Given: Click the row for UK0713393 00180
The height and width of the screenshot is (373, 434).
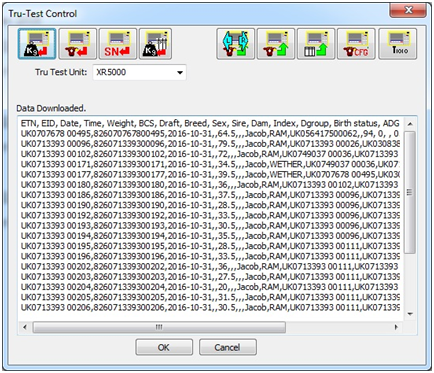Looking at the screenshot, I should pyautogui.click(x=210, y=185).
